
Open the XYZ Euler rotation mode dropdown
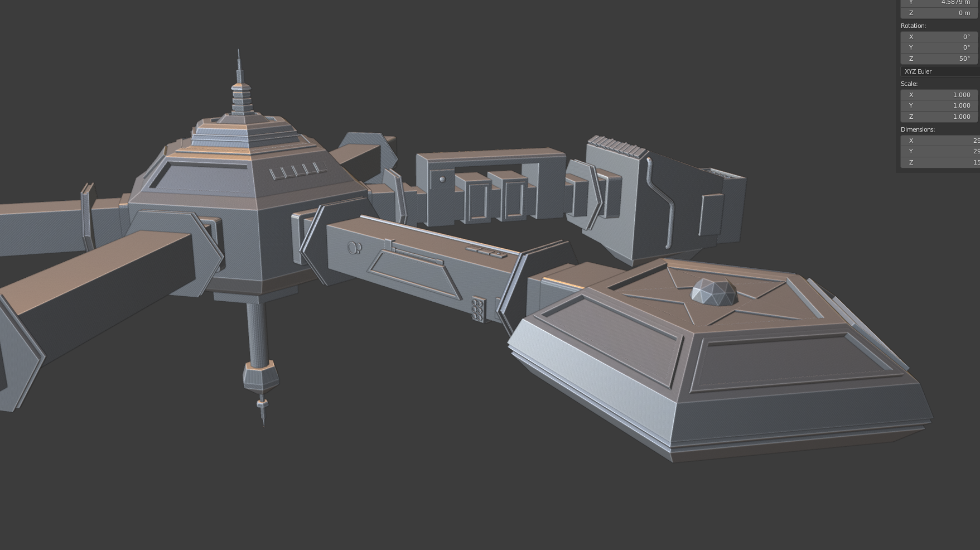[x=940, y=71]
